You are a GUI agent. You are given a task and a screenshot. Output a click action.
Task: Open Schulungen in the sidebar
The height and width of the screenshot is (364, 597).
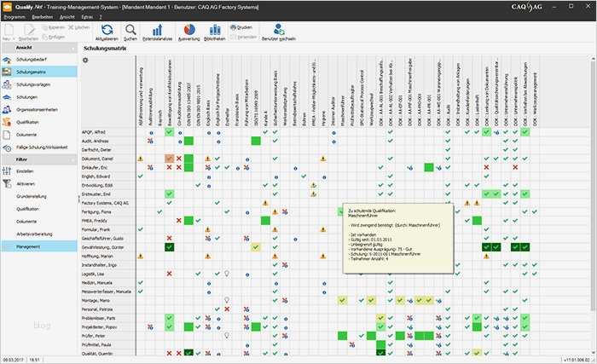coord(39,97)
